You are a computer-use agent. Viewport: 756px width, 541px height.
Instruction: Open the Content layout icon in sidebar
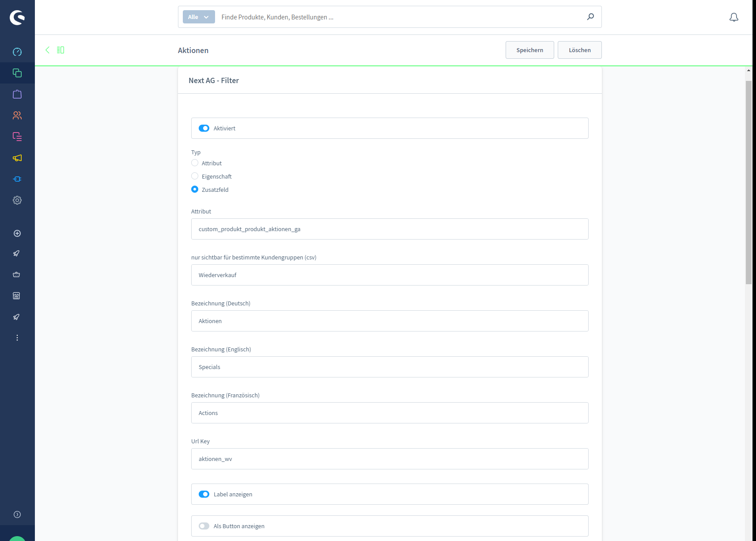[17, 137]
